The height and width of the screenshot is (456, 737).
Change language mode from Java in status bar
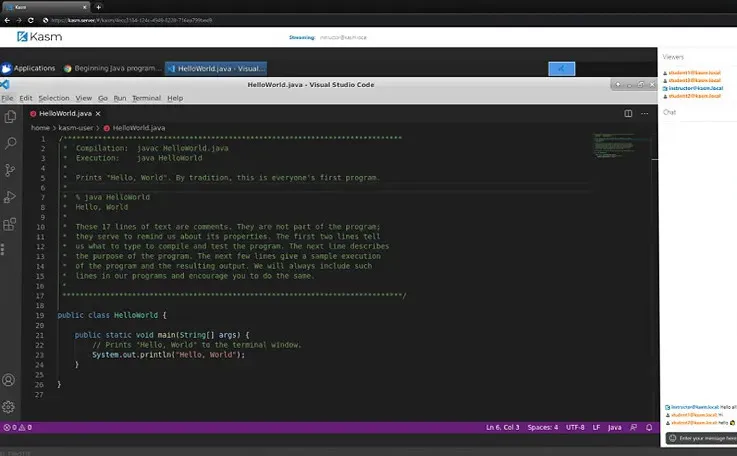614,427
